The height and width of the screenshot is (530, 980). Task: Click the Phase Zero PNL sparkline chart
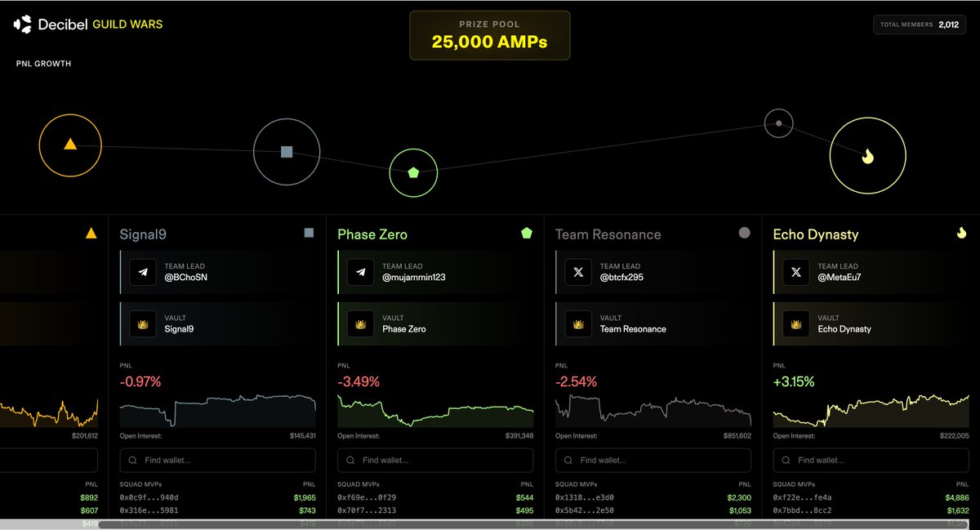pyautogui.click(x=435, y=410)
